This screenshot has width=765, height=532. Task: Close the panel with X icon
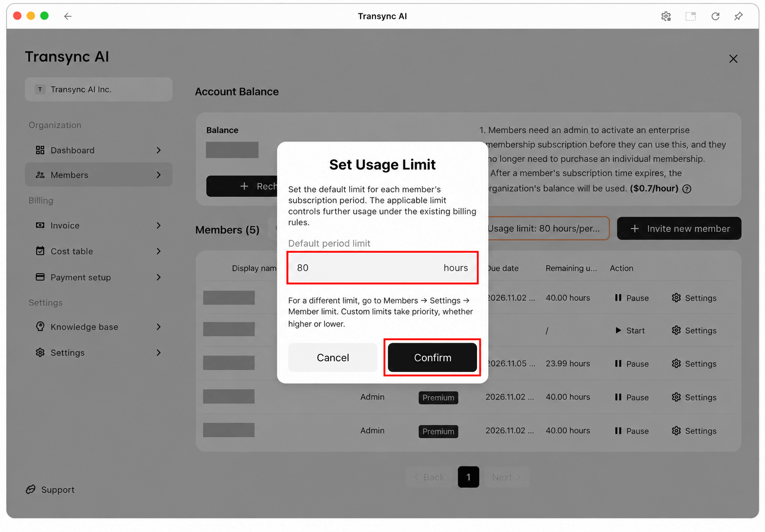733,59
